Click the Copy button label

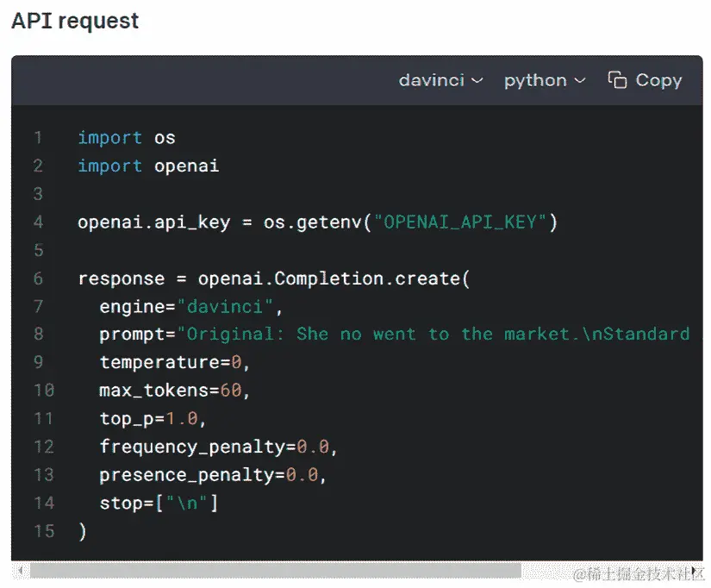click(x=658, y=80)
